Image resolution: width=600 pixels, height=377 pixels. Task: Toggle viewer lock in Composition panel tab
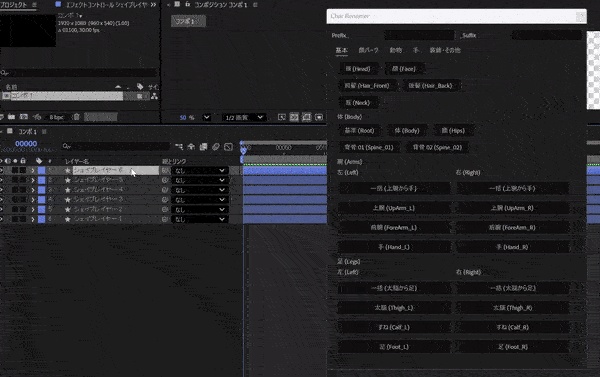tap(188, 5)
